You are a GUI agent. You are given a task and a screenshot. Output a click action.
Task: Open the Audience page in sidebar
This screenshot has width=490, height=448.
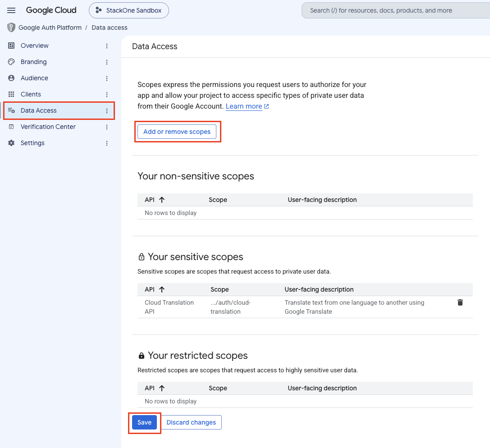pos(34,78)
